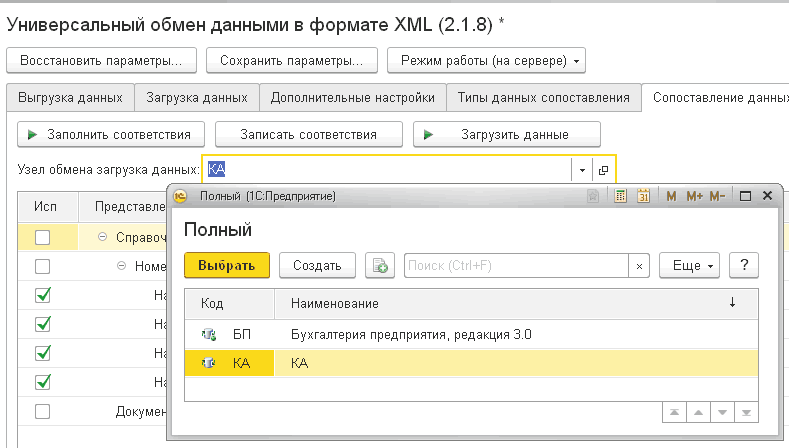Collapse the Номенклатура tree node
Viewport: 789px width, 448px height.
(x=121, y=265)
